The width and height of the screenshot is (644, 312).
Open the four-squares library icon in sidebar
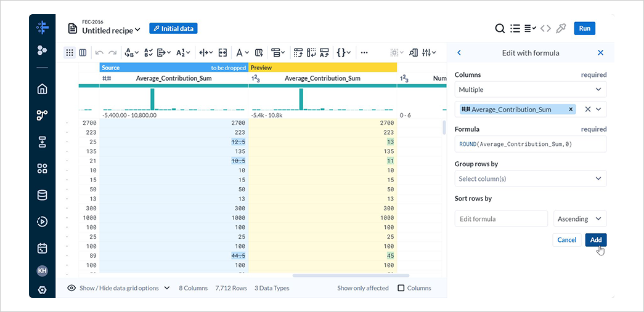pos(42,169)
